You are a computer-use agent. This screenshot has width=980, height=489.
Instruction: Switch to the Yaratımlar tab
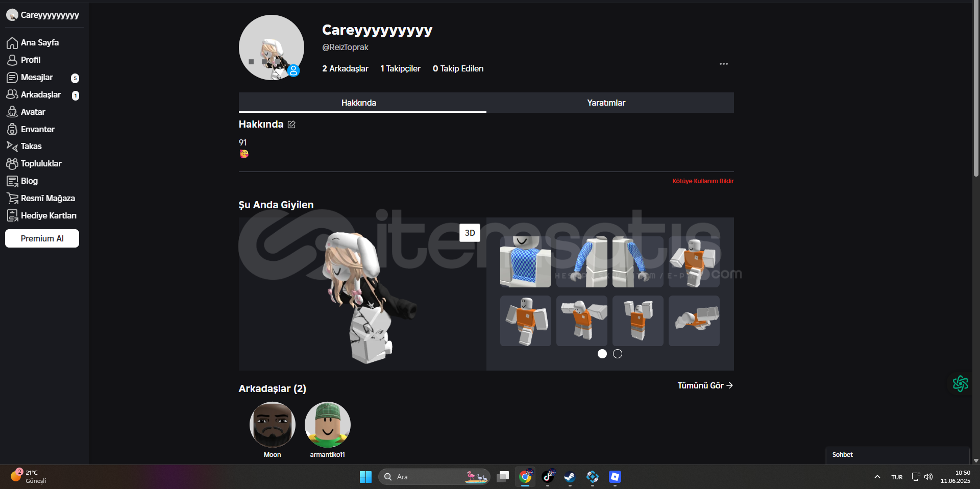pyautogui.click(x=610, y=103)
